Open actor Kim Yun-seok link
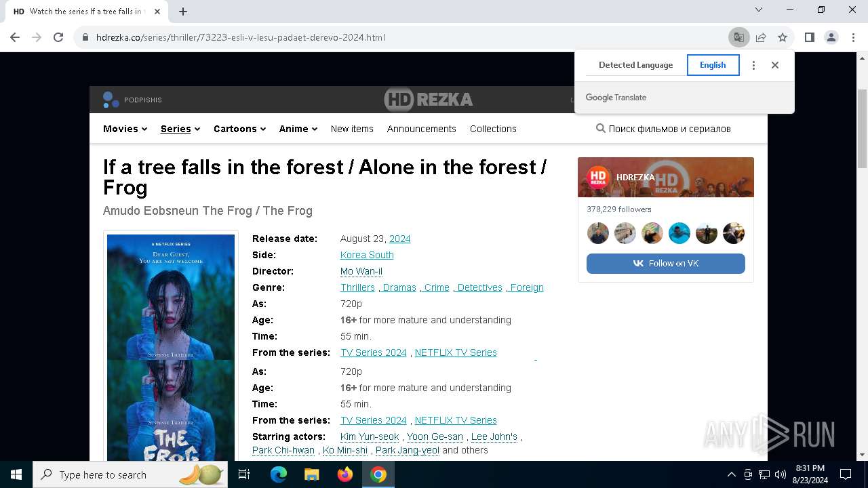This screenshot has width=868, height=488. point(370,436)
